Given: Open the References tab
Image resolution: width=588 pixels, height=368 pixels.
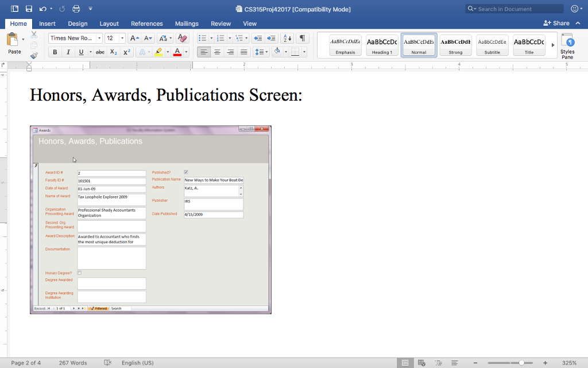Looking at the screenshot, I should coord(146,24).
